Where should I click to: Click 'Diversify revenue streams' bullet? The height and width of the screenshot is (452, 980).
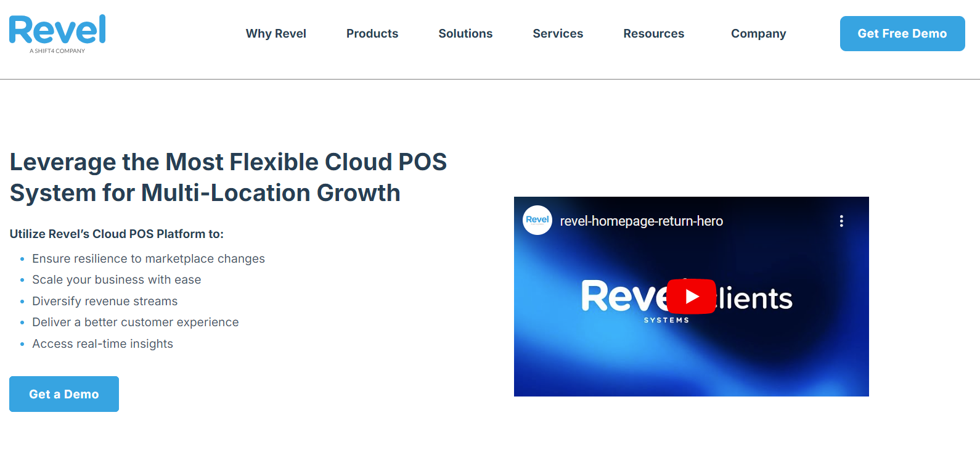[x=105, y=301]
